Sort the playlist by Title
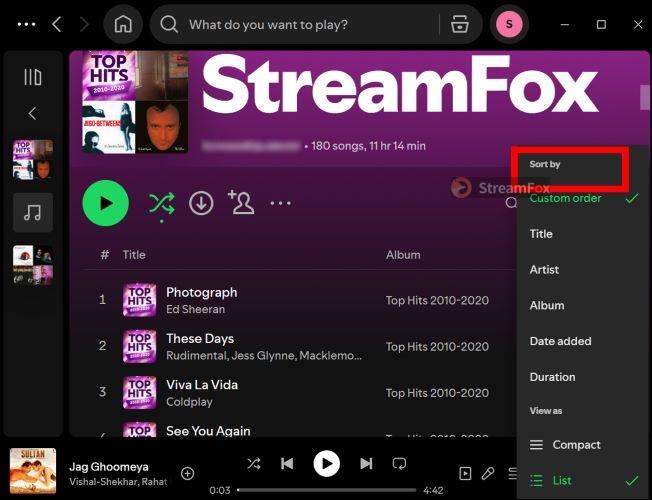Screen dimensions: 652x500 point(583,234)
